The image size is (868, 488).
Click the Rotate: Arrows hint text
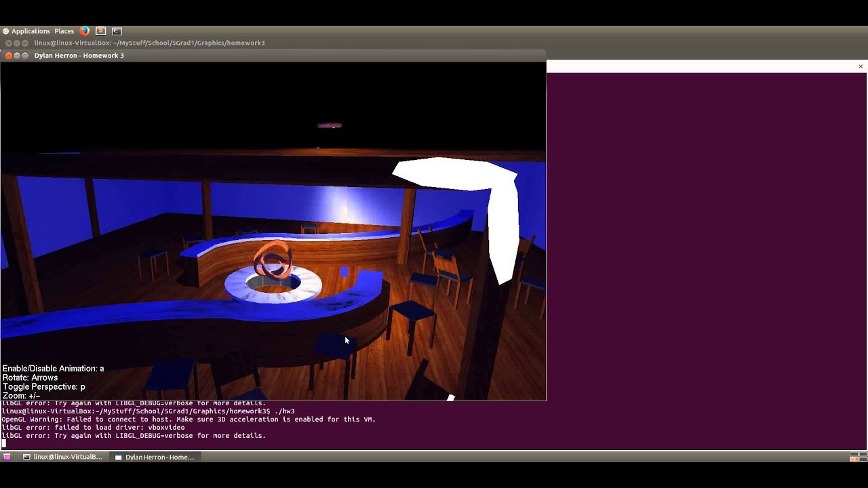[x=30, y=378]
